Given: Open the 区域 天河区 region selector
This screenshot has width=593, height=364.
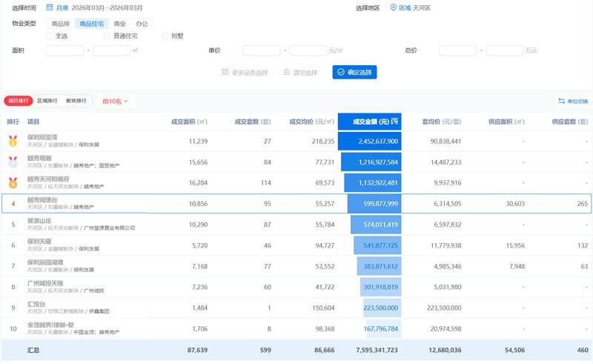Looking at the screenshot, I should click(x=411, y=7).
